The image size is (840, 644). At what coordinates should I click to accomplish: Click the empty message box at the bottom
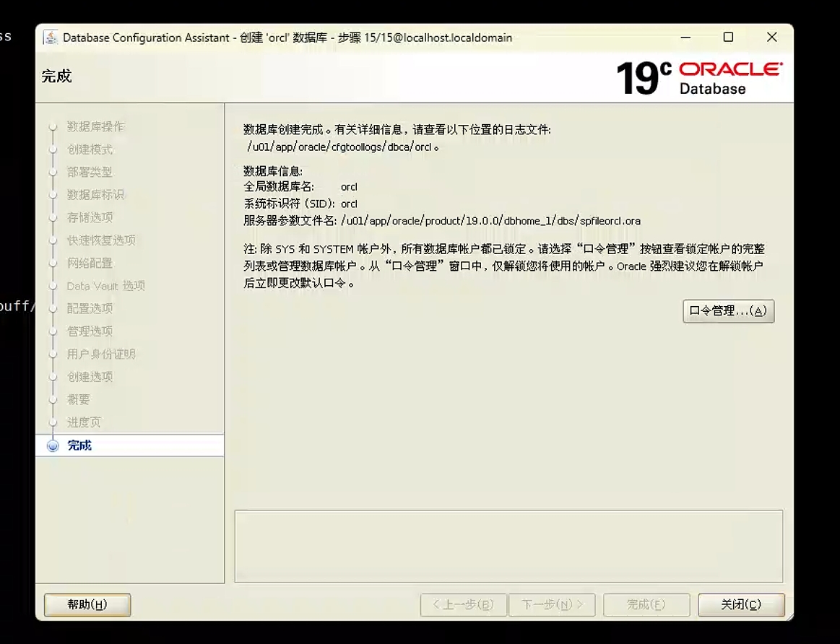tap(509, 546)
